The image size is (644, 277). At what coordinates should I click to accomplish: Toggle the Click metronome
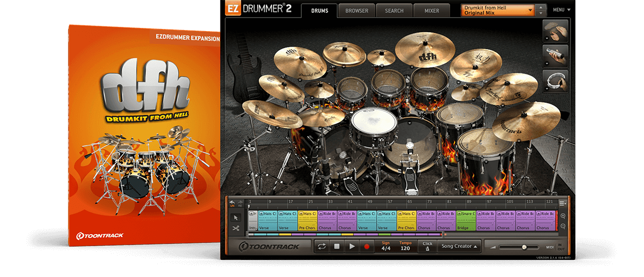(427, 246)
